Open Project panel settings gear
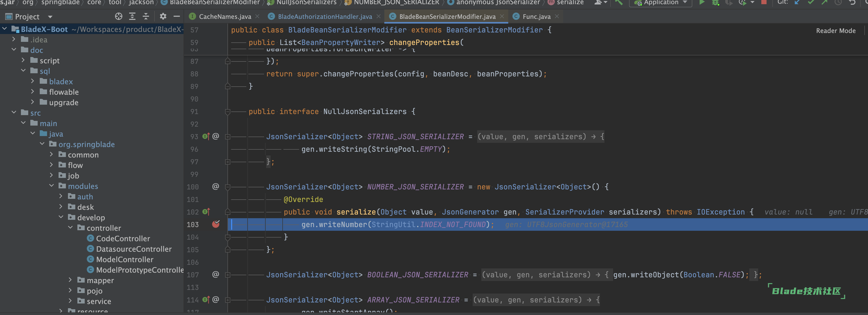Image resolution: width=868 pixels, height=315 pixels. pyautogui.click(x=163, y=16)
